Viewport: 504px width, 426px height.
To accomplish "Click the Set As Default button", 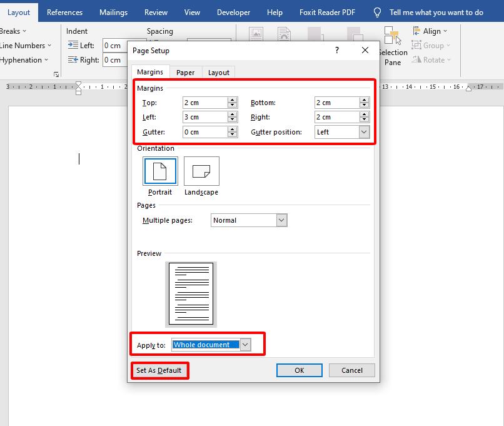I will [159, 370].
